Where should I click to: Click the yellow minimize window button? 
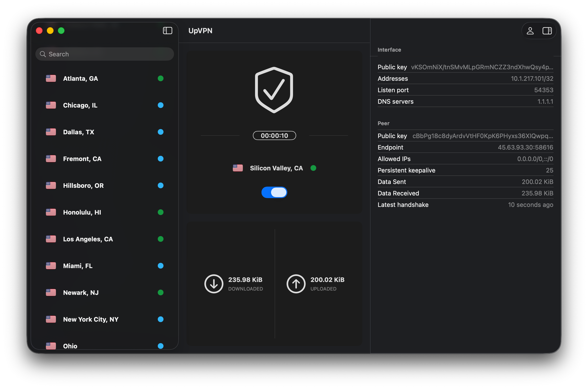(50, 31)
